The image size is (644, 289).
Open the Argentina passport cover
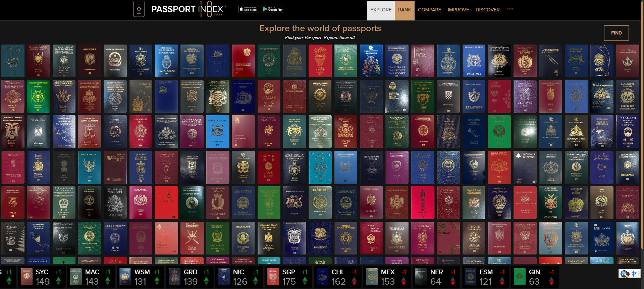(x=166, y=61)
